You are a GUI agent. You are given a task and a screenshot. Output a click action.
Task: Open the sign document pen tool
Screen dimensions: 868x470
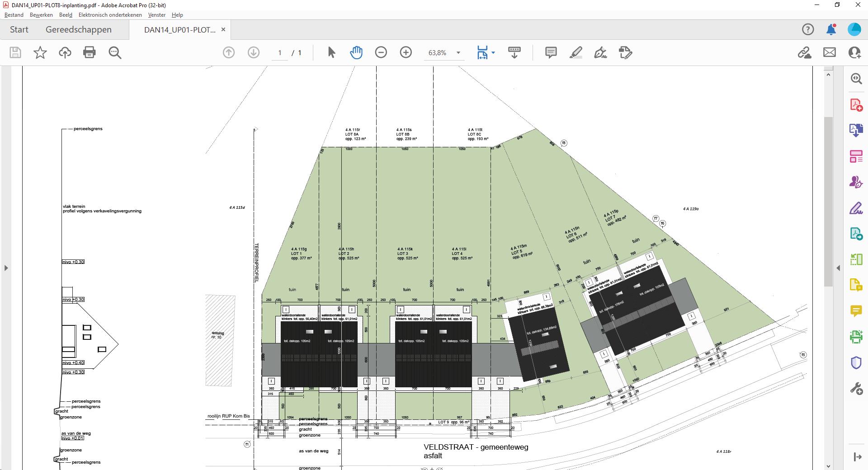600,52
